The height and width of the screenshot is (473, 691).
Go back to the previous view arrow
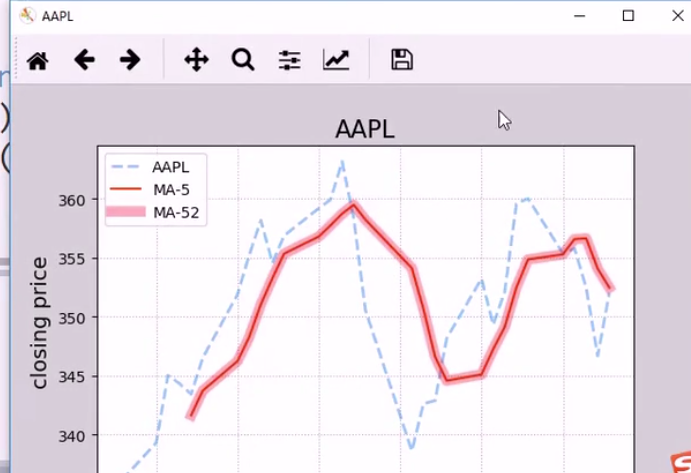(84, 60)
